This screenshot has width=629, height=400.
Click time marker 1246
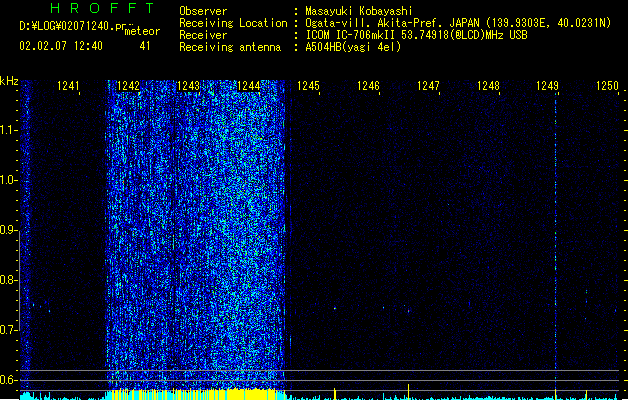tap(368, 86)
